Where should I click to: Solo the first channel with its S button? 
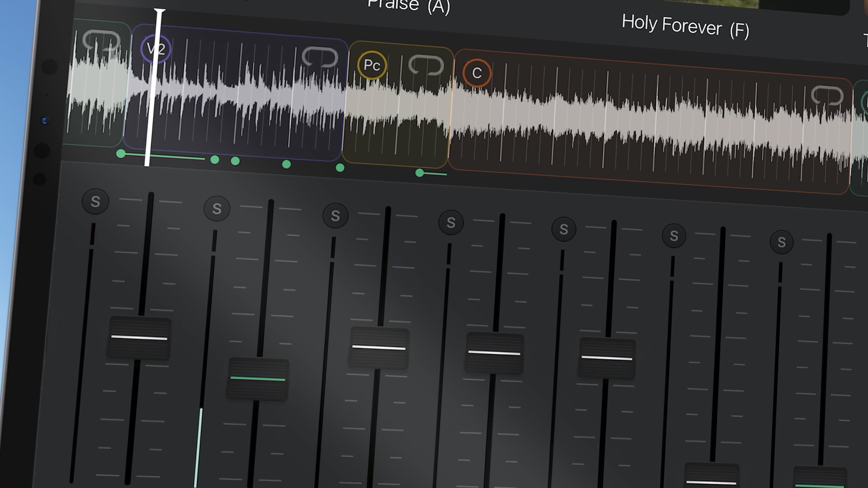[95, 201]
